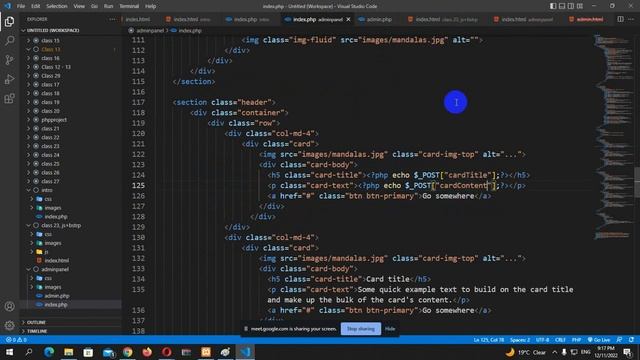
Task: Open the Selection menu
Action: [57, 6]
